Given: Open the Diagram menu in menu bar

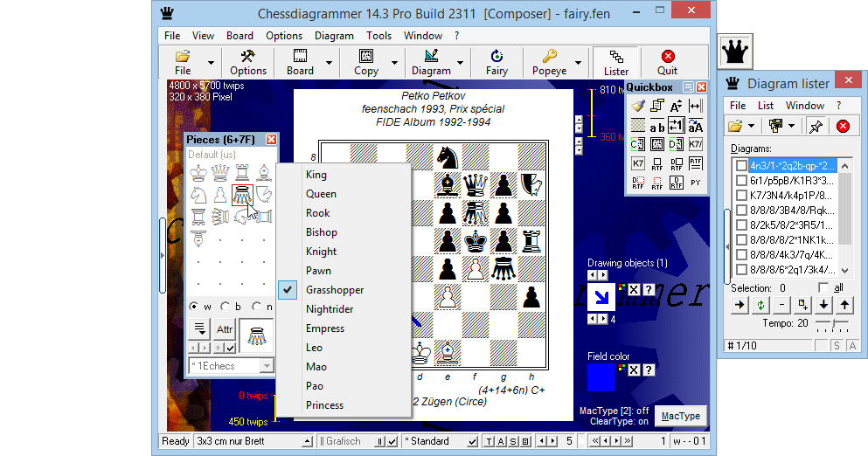Looking at the screenshot, I should tap(334, 36).
